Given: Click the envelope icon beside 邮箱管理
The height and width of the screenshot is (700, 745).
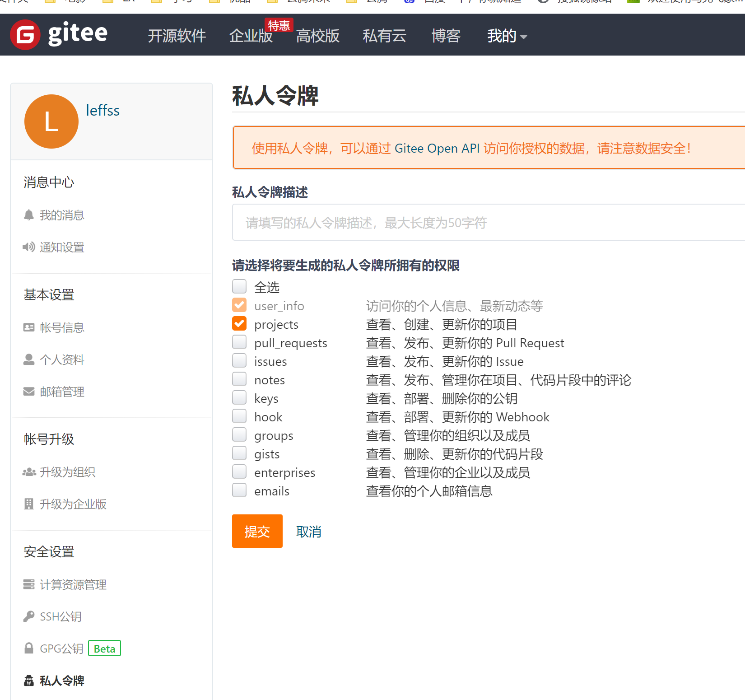Looking at the screenshot, I should tap(29, 392).
